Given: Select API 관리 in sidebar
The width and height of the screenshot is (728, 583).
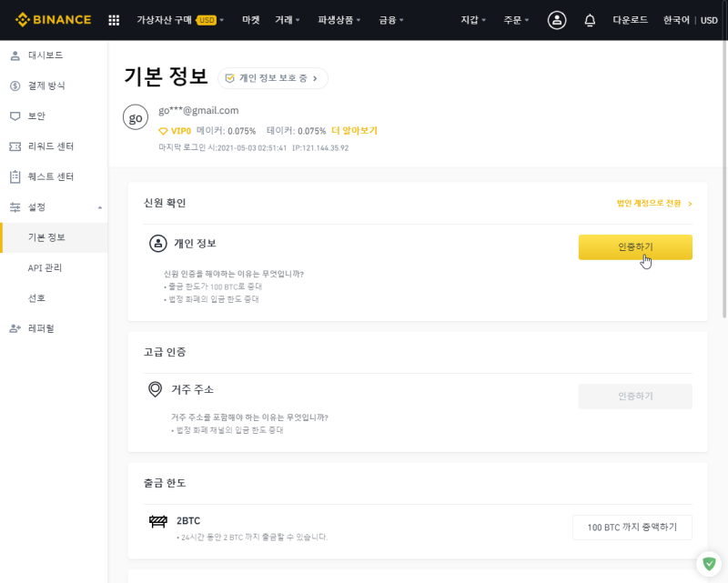Looking at the screenshot, I should (45, 267).
